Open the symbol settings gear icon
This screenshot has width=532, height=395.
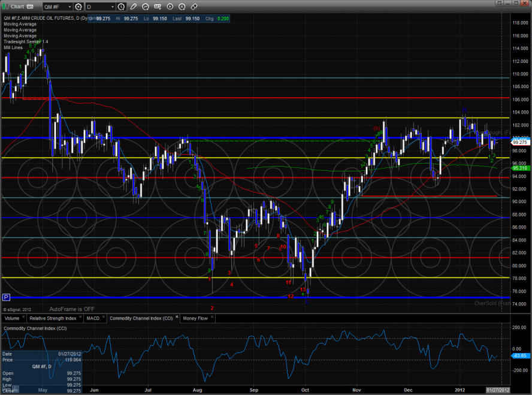(x=78, y=7)
